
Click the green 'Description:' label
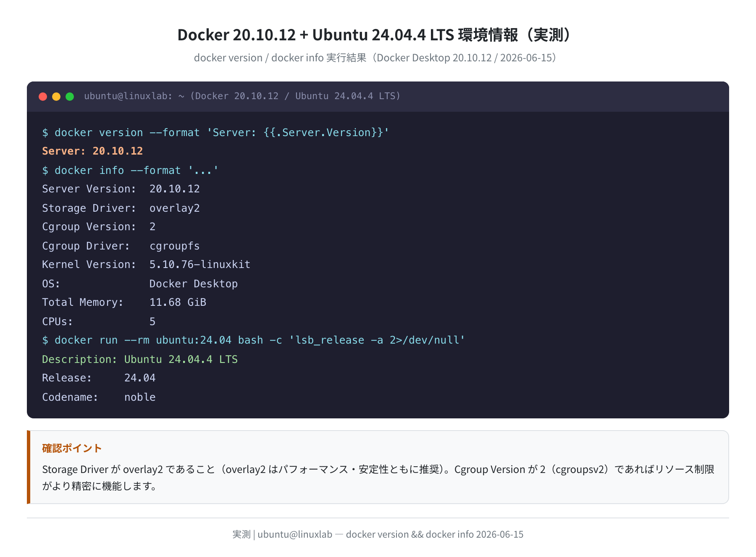point(80,360)
